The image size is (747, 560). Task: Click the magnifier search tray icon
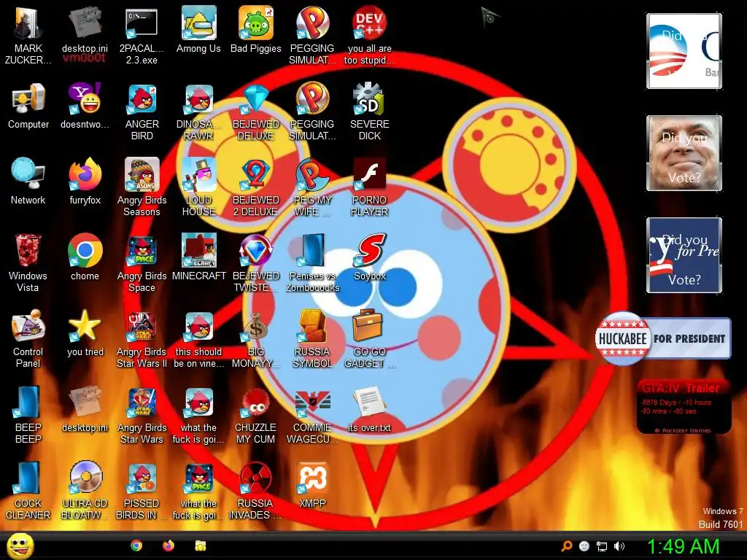coord(566,546)
